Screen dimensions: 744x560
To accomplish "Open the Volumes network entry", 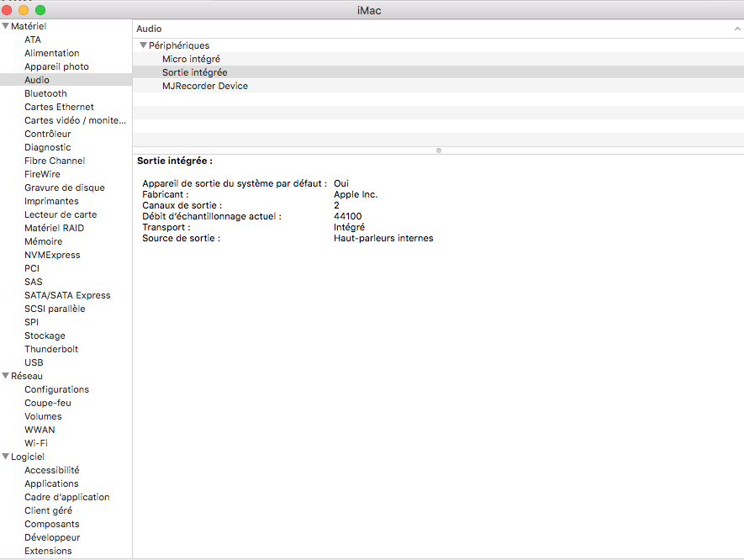I will 43,416.
